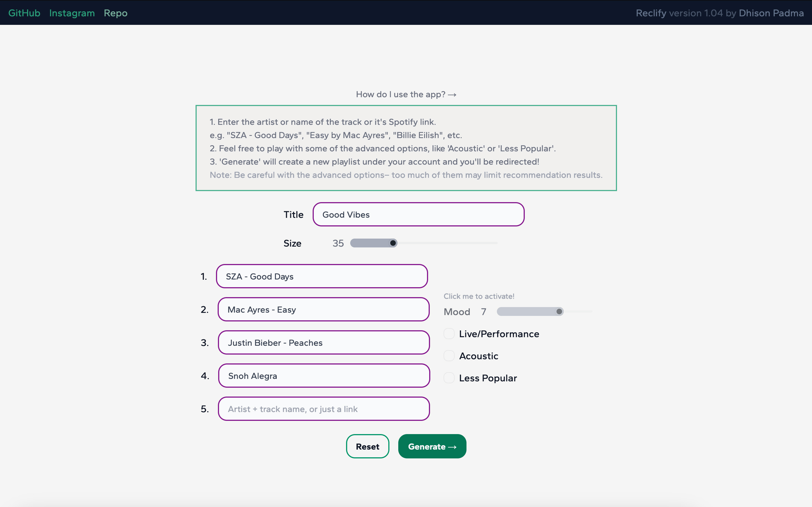812x507 pixels.
Task: Click the green Generate button
Action: [432, 446]
